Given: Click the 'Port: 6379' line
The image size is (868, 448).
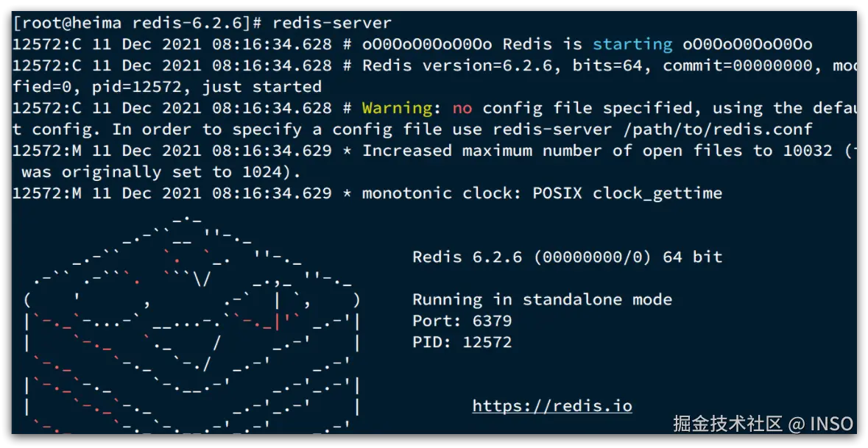Looking at the screenshot, I should 462,321.
